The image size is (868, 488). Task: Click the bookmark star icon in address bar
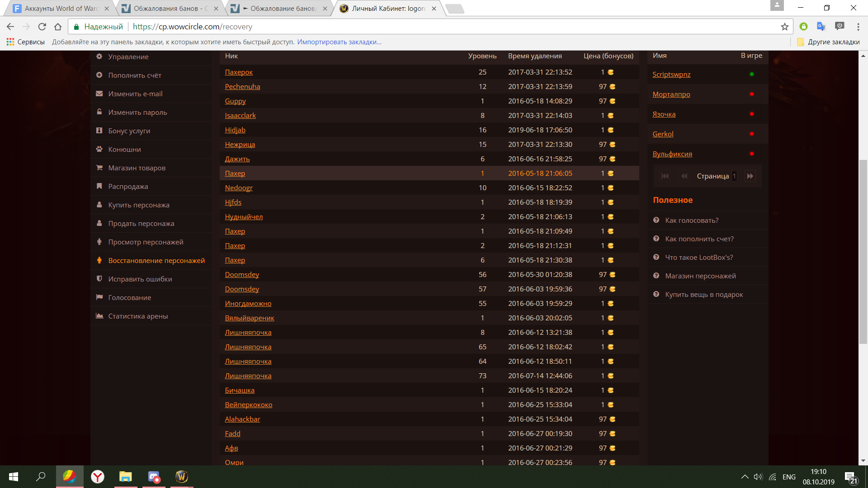tap(784, 27)
